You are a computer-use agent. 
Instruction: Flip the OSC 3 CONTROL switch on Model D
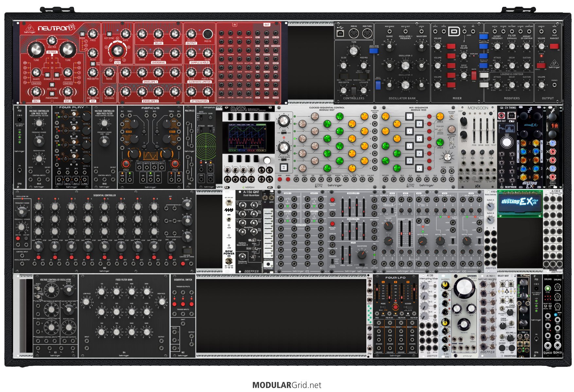tap(378, 85)
